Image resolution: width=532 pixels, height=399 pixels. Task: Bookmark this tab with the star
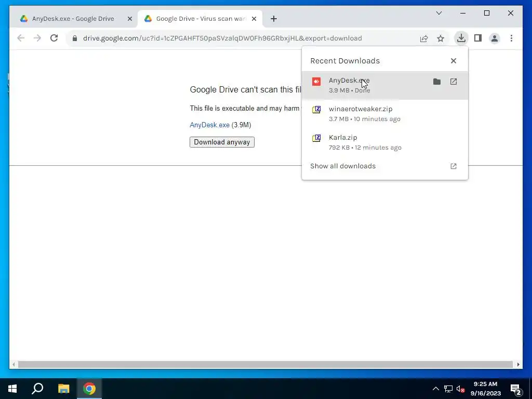(441, 38)
